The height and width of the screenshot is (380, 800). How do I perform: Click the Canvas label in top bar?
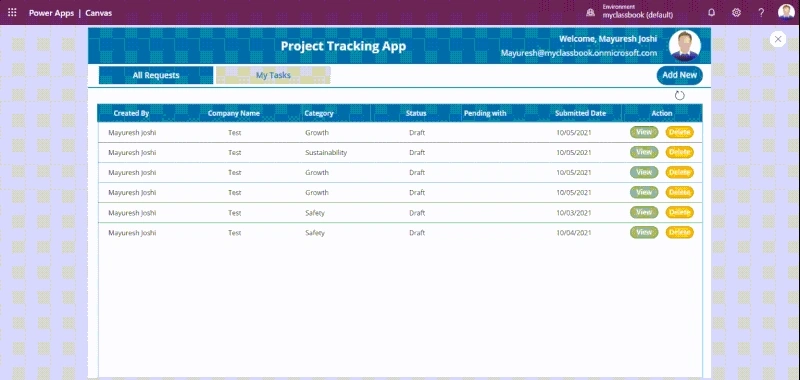click(98, 13)
